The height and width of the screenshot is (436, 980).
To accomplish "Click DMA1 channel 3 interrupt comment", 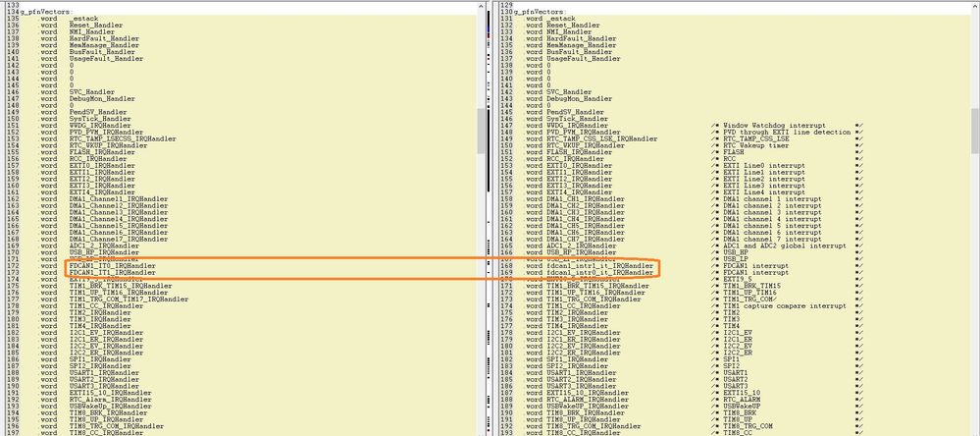I will pos(772,212).
